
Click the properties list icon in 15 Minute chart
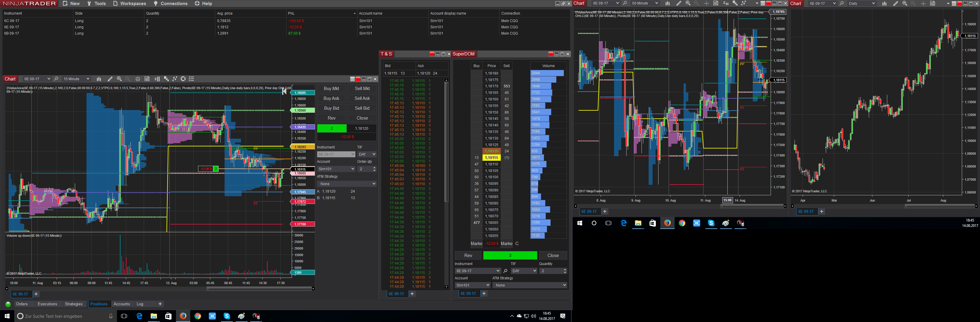click(x=192, y=79)
